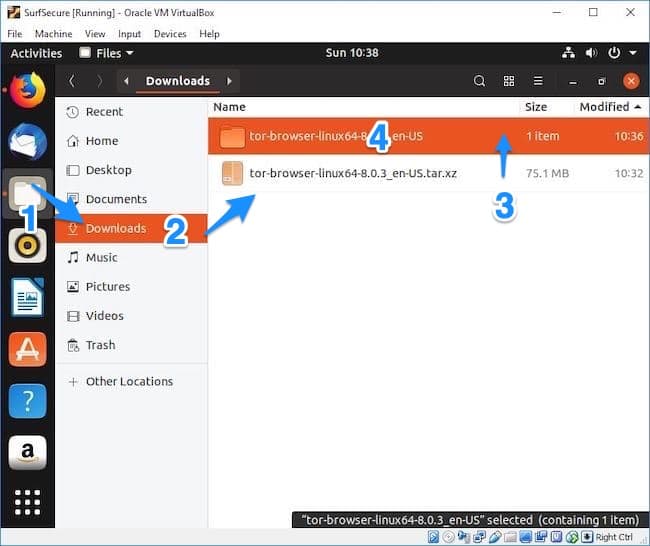Minimize the Files window
650x546 pixels.
pyautogui.click(x=572, y=81)
